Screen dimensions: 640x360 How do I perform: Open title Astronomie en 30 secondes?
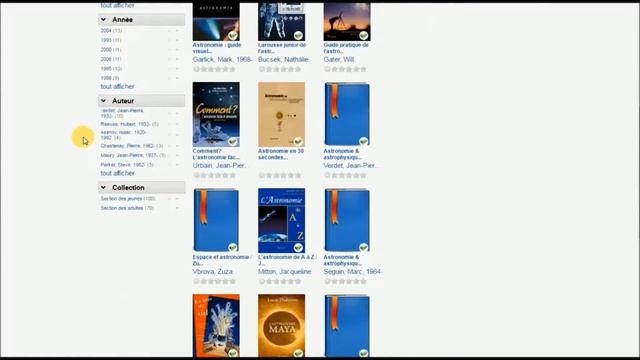(x=281, y=154)
